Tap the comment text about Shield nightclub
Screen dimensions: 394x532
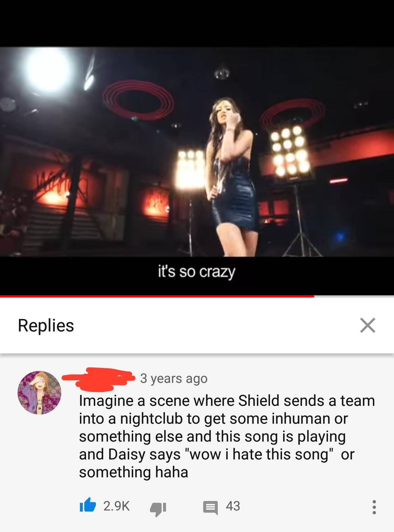pos(227,436)
